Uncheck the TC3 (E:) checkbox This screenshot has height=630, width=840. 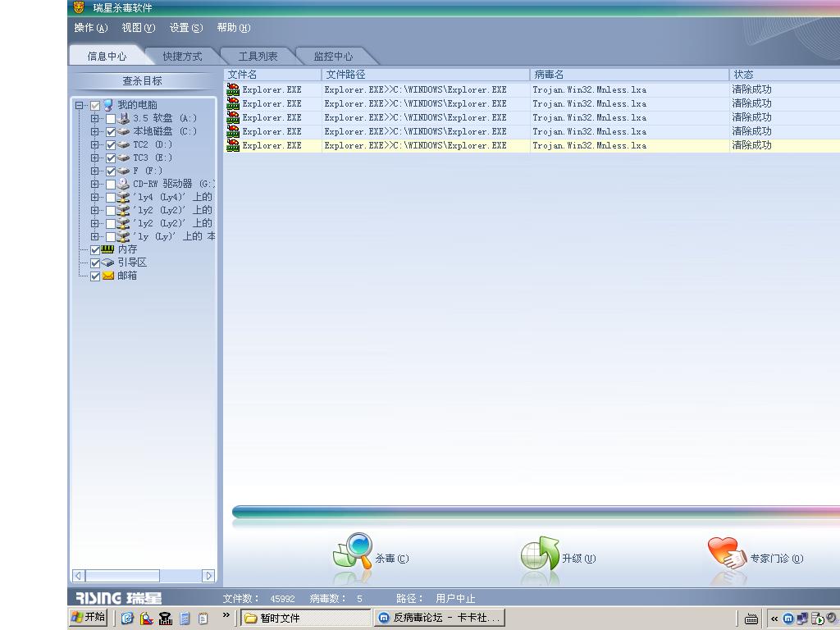(x=111, y=158)
